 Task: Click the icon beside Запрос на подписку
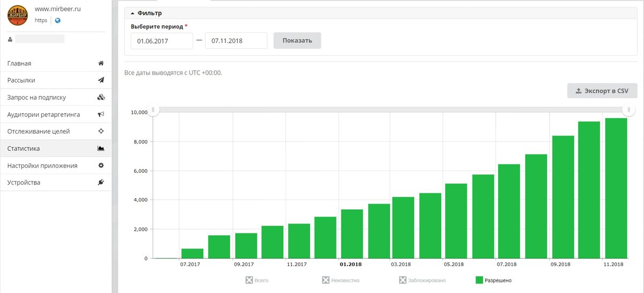tap(101, 97)
